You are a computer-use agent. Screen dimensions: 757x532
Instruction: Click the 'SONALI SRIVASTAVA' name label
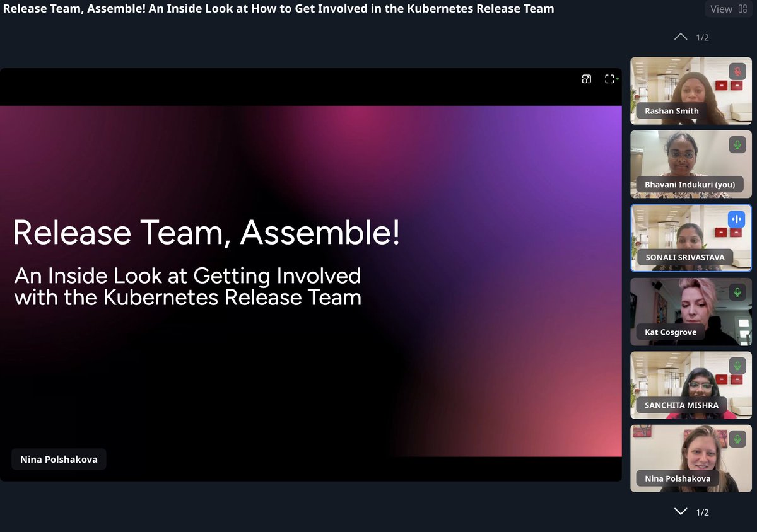[685, 258]
